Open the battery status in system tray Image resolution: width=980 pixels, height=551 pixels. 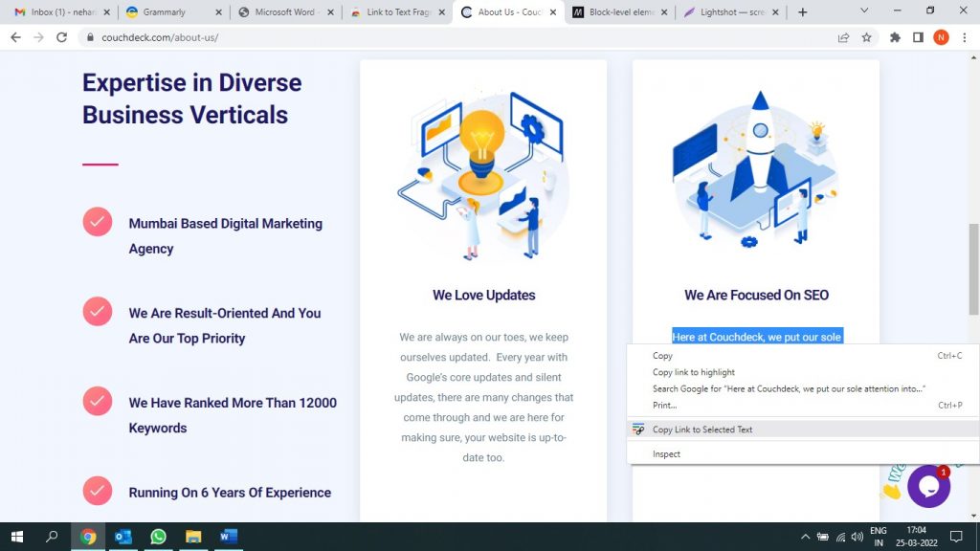[822, 537]
